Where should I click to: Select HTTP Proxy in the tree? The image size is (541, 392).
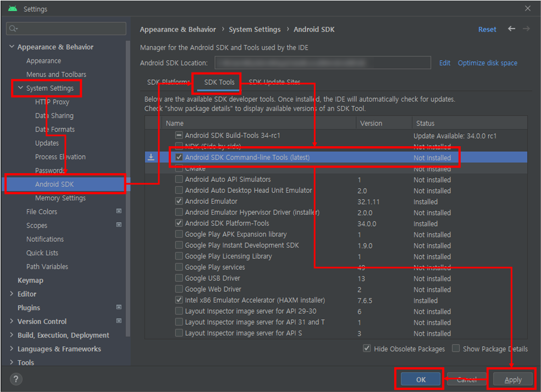pos(52,102)
